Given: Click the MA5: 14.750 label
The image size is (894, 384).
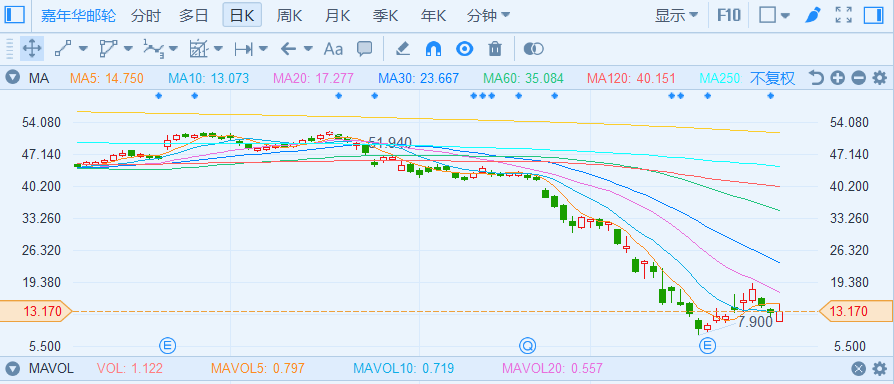Looking at the screenshot, I should pyautogui.click(x=107, y=79).
